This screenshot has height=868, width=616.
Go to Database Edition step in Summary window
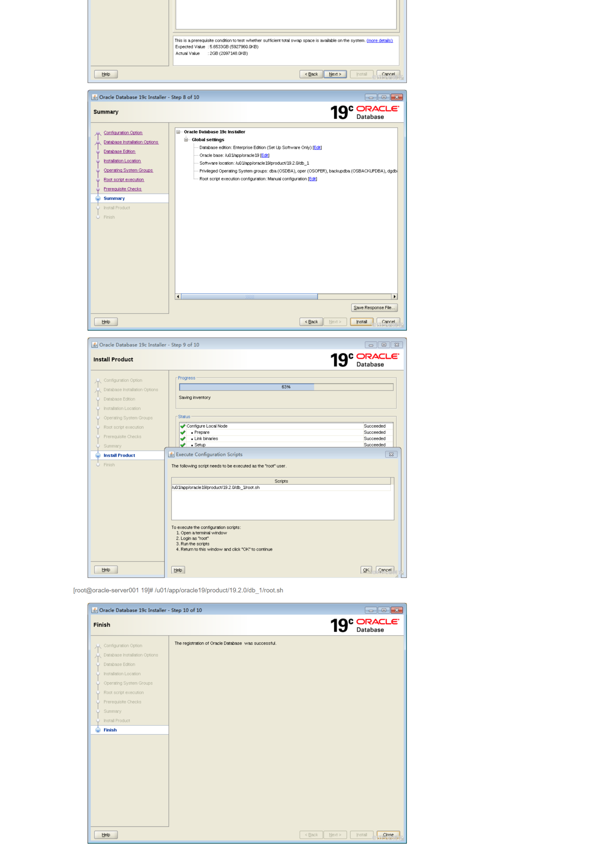coord(120,151)
